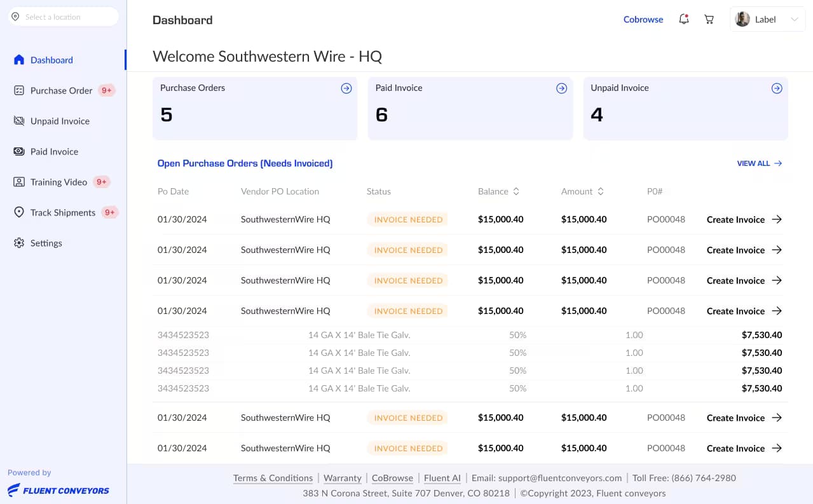Click the Vendor PO Location column header
Image resolution: width=813 pixels, height=504 pixels.
pyautogui.click(x=280, y=191)
